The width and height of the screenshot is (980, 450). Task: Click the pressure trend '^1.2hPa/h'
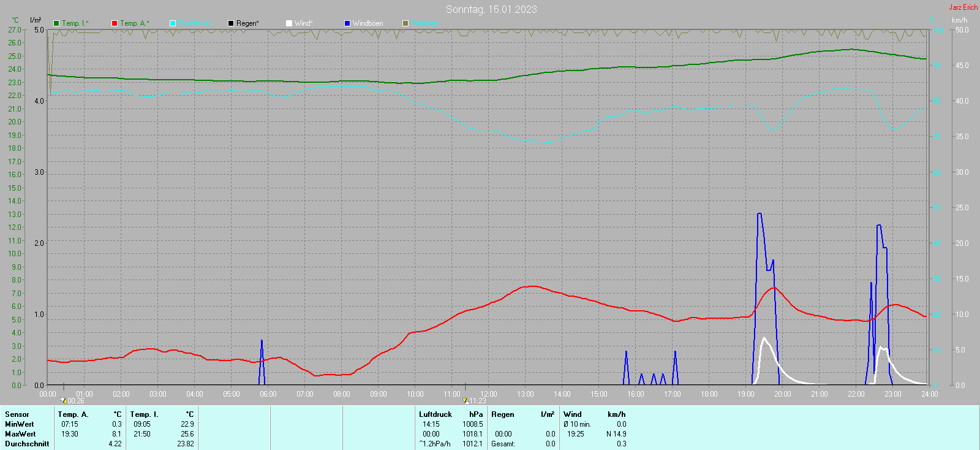tap(435, 444)
